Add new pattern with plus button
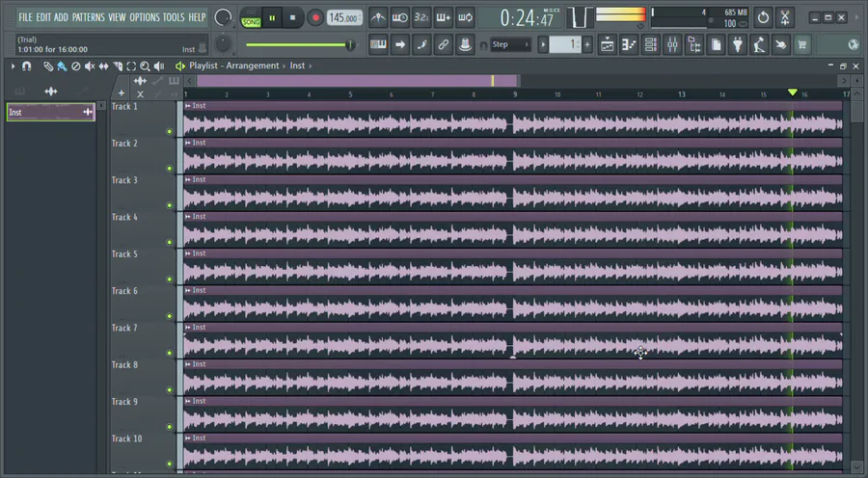The height and width of the screenshot is (478, 868). tap(587, 44)
